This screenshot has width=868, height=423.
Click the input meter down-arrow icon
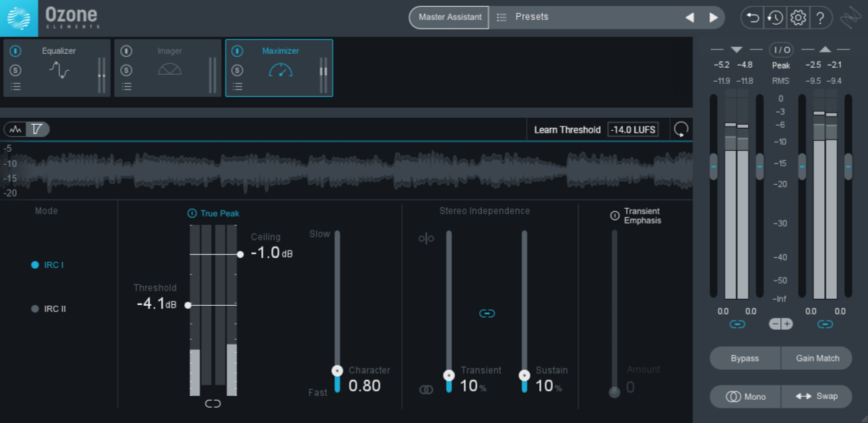[x=737, y=50]
